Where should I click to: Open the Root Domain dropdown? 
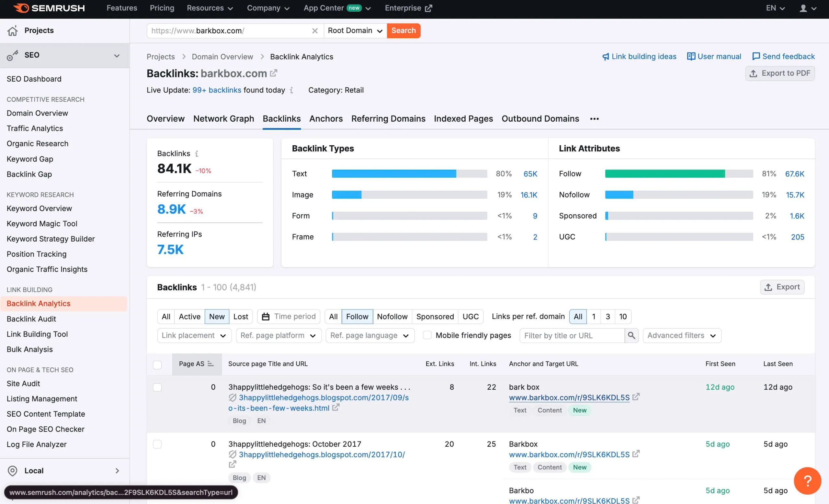tap(355, 31)
